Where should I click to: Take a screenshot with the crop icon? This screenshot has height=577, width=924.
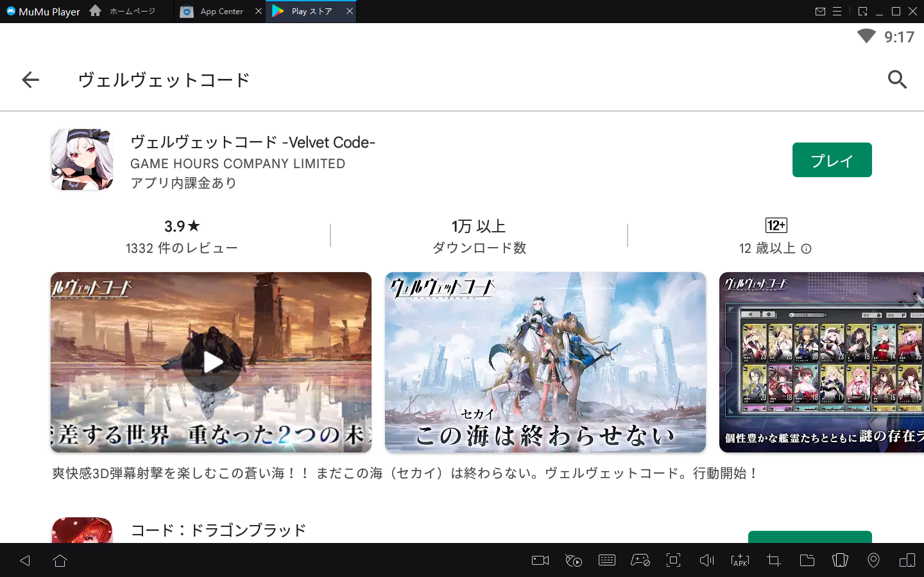(773, 560)
